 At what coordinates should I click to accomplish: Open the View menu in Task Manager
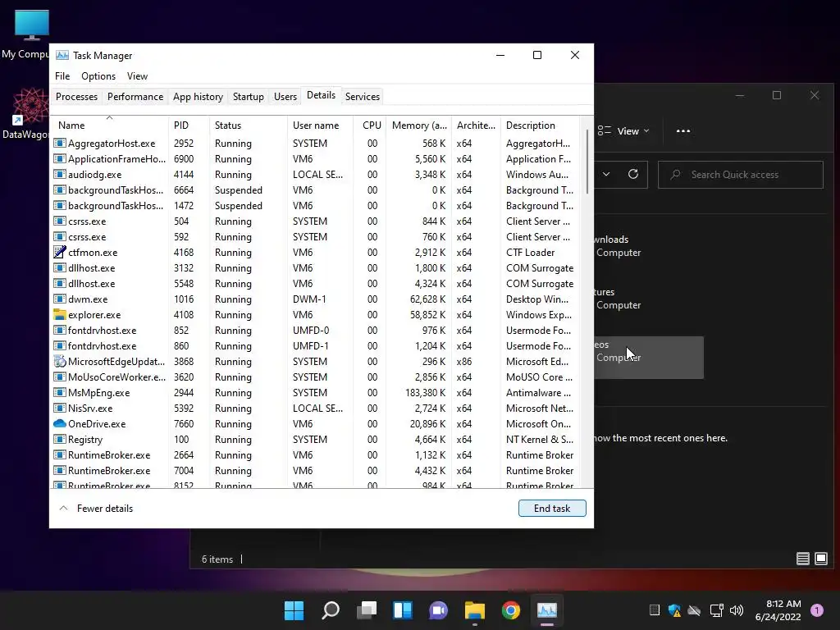tap(137, 76)
